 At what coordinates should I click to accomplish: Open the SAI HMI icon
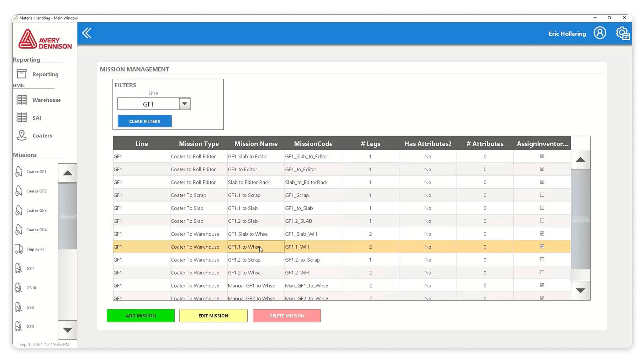click(22, 118)
